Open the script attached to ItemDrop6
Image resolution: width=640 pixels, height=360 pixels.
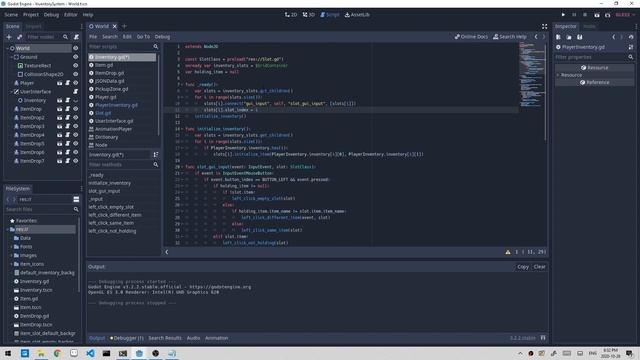click(68, 152)
